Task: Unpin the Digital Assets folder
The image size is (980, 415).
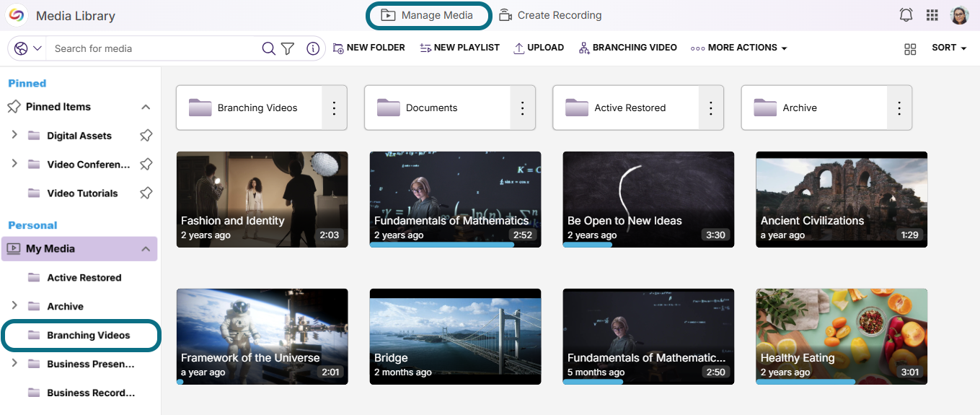Action: [x=146, y=136]
